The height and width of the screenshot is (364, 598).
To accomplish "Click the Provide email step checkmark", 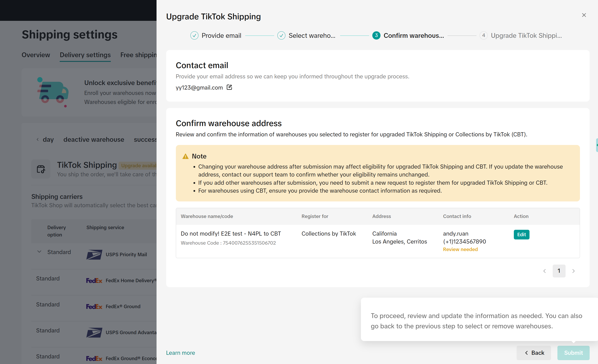I will pos(194,36).
